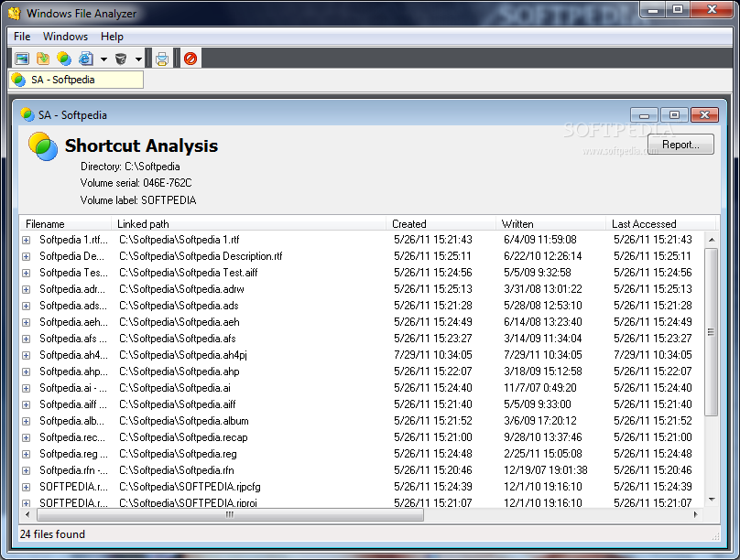Expand the Softpedia.adrw row

(x=27, y=289)
